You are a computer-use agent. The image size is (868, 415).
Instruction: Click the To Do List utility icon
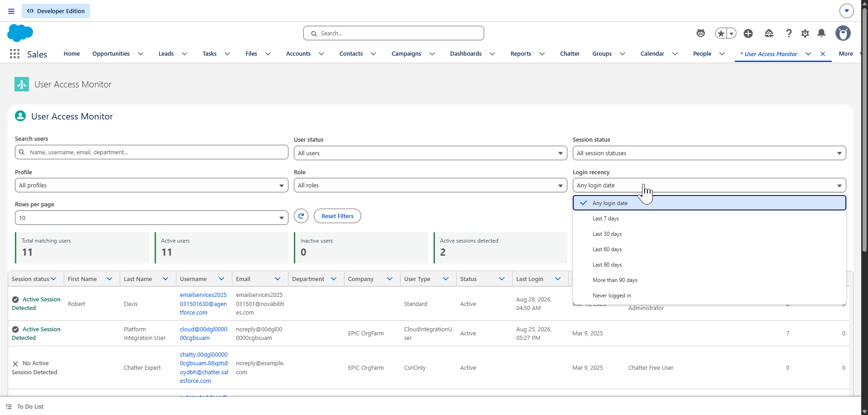pyautogui.click(x=9, y=406)
